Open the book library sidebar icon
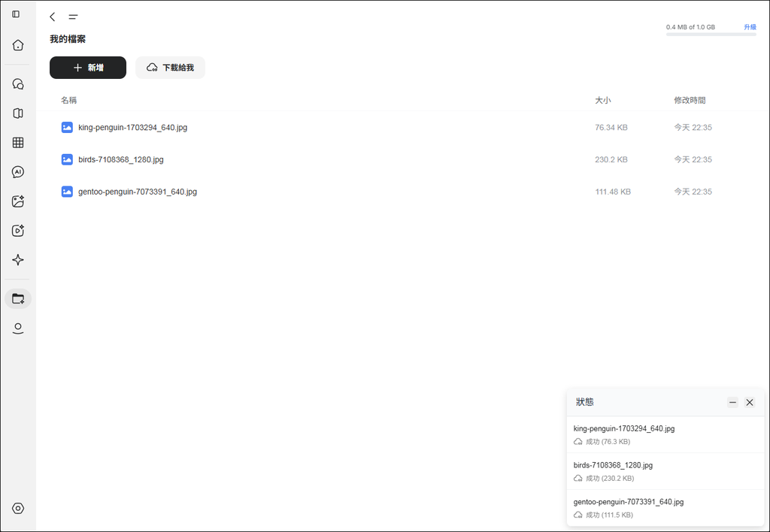Screen dimensions: 770x532 coord(18,113)
